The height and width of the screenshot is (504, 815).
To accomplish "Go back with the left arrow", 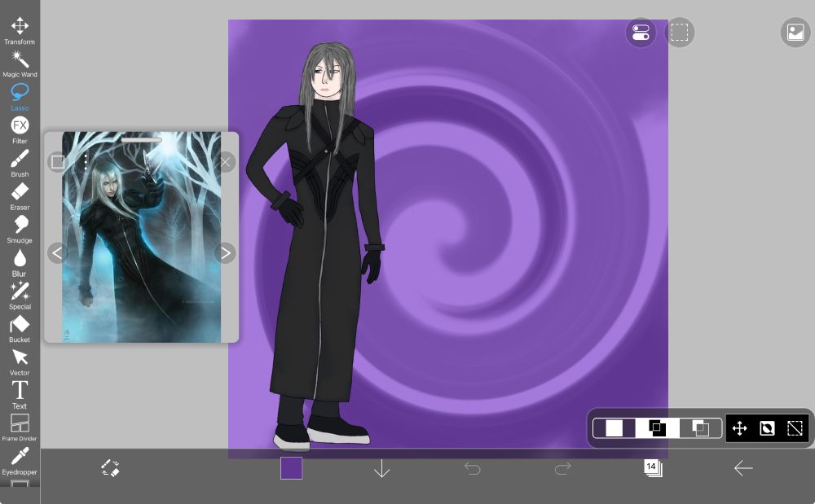I will tap(743, 468).
